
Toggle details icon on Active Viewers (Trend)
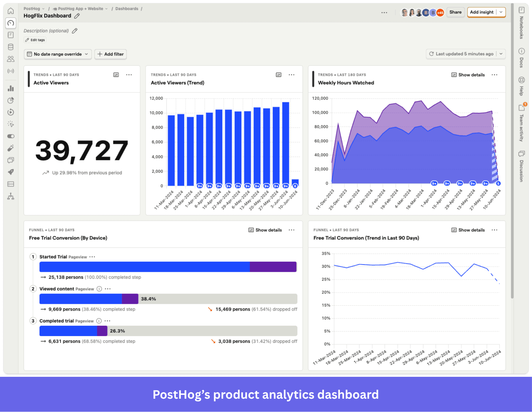coord(278,75)
